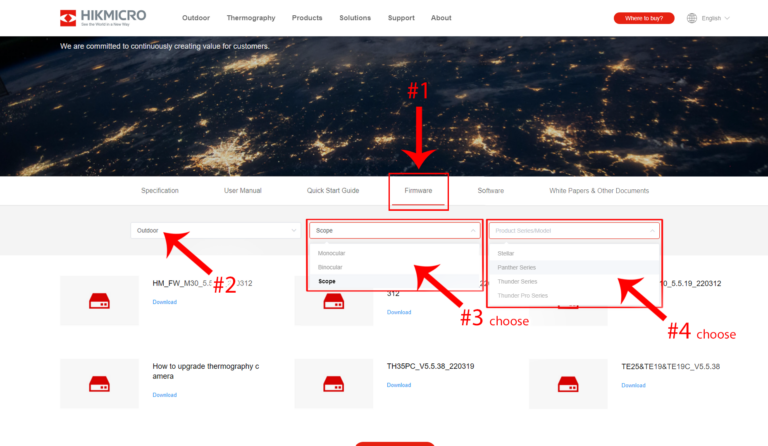Go to White Papers & Other Documents tab
The image size is (768, 446).
(x=599, y=190)
